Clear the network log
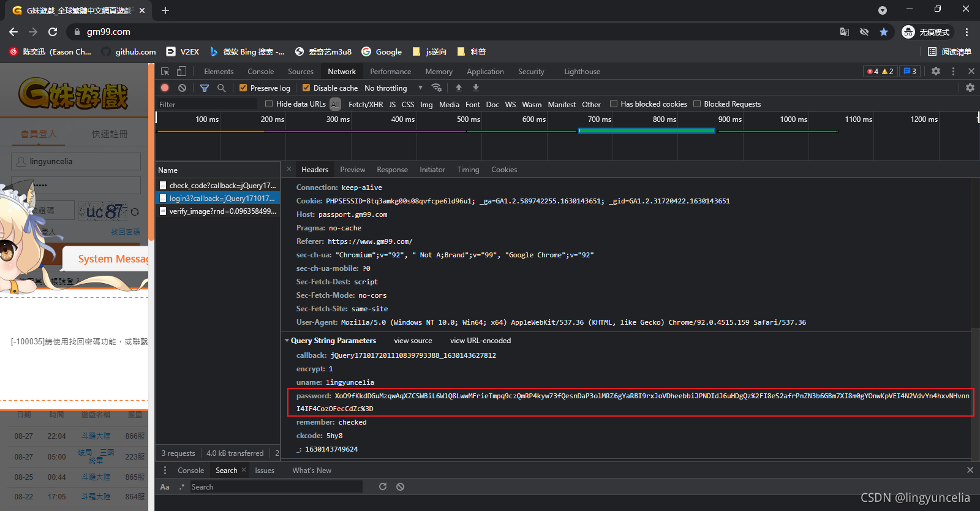Screen dimensions: 980x511 182,88
